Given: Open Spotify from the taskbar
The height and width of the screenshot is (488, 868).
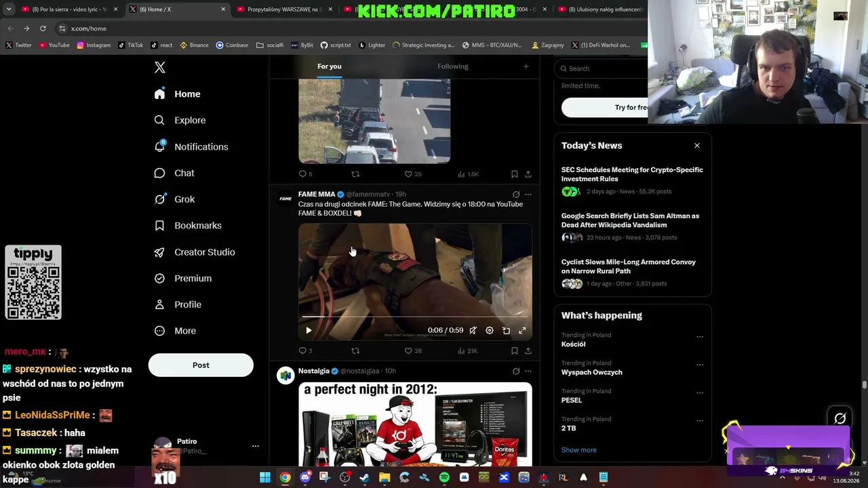Looking at the screenshot, I should pyautogui.click(x=444, y=477).
